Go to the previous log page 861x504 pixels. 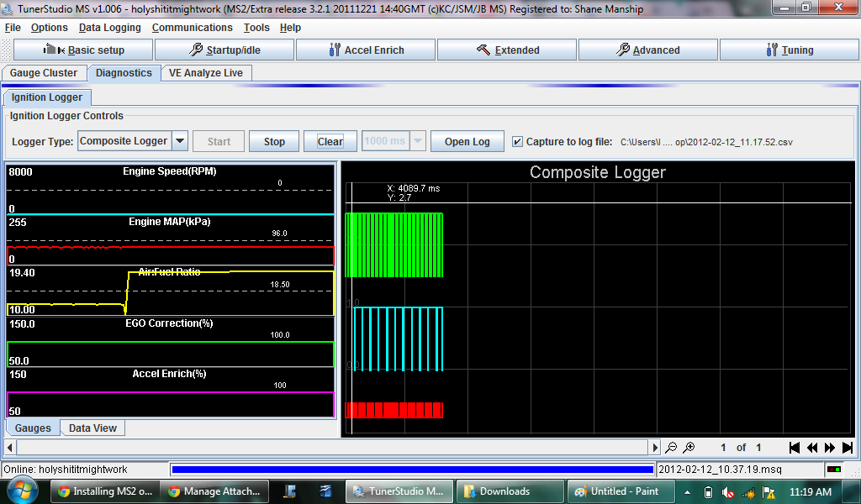(x=812, y=448)
